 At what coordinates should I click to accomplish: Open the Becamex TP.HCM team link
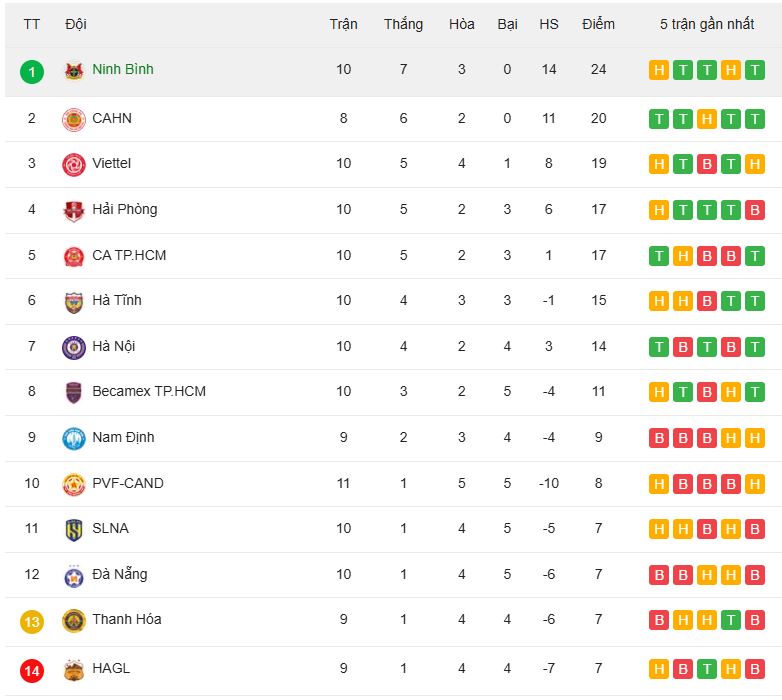point(148,391)
